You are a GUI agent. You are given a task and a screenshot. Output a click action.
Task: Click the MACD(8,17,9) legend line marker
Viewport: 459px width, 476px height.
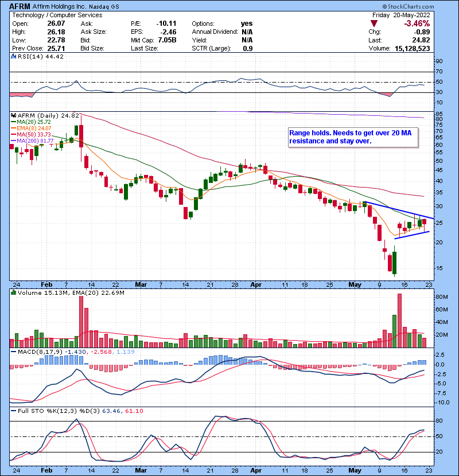coord(13,352)
